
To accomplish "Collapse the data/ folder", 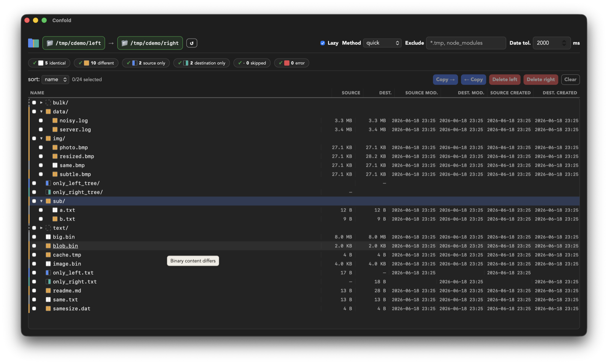I will 41,112.
